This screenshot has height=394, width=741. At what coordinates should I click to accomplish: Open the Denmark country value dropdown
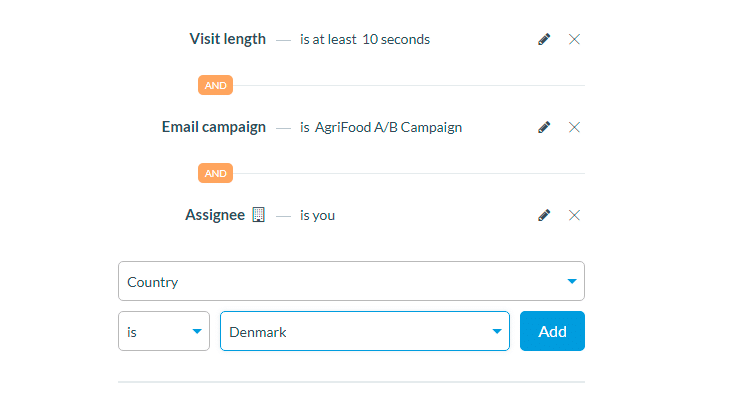(365, 331)
